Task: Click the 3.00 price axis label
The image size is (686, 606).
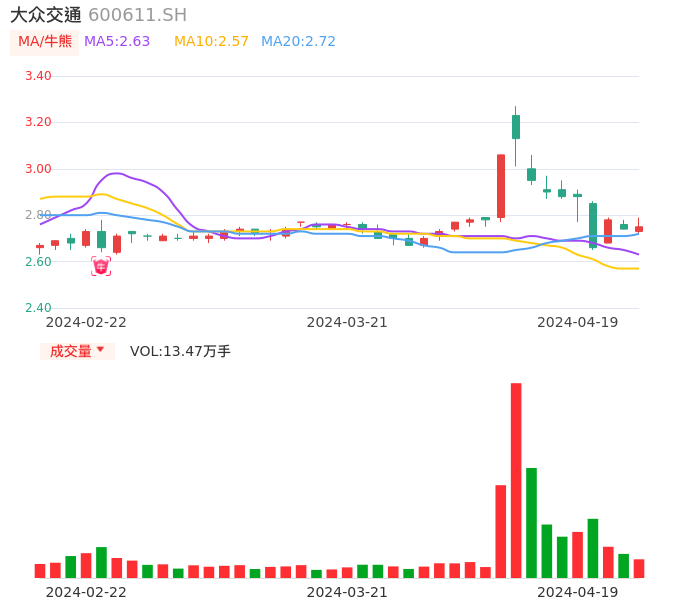Action: [38, 169]
